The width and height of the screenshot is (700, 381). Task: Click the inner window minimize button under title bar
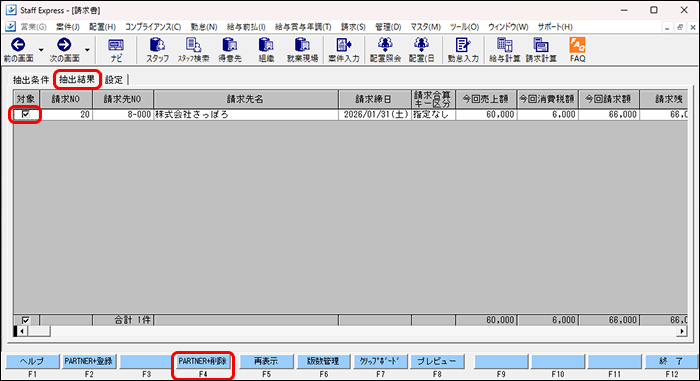(x=667, y=28)
